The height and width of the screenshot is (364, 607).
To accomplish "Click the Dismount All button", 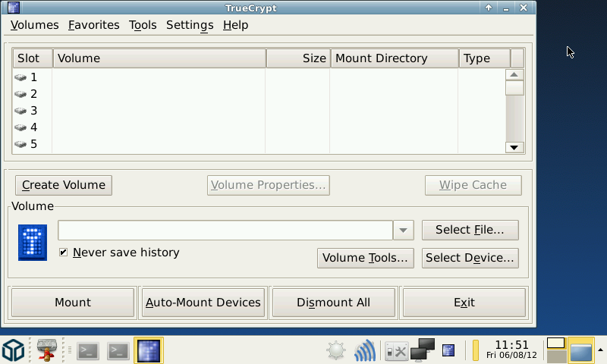I will coord(334,303).
